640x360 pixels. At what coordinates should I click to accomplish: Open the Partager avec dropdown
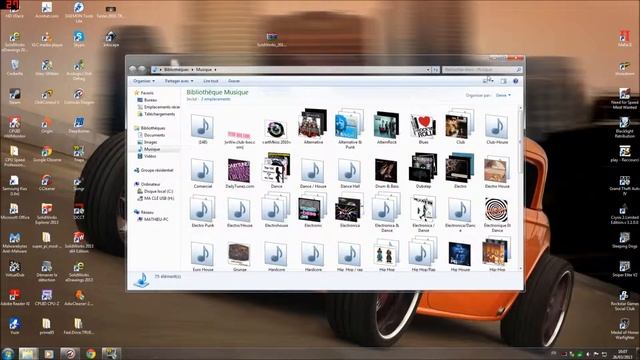pos(179,81)
